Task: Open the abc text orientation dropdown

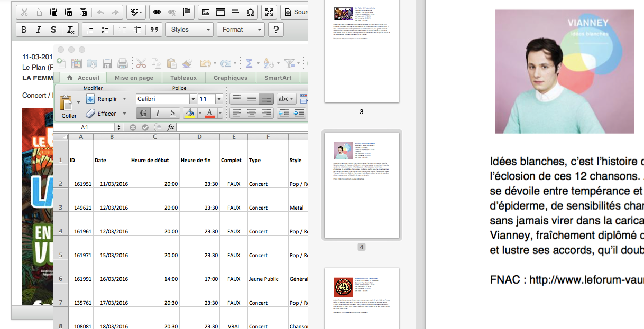Action: tap(287, 99)
